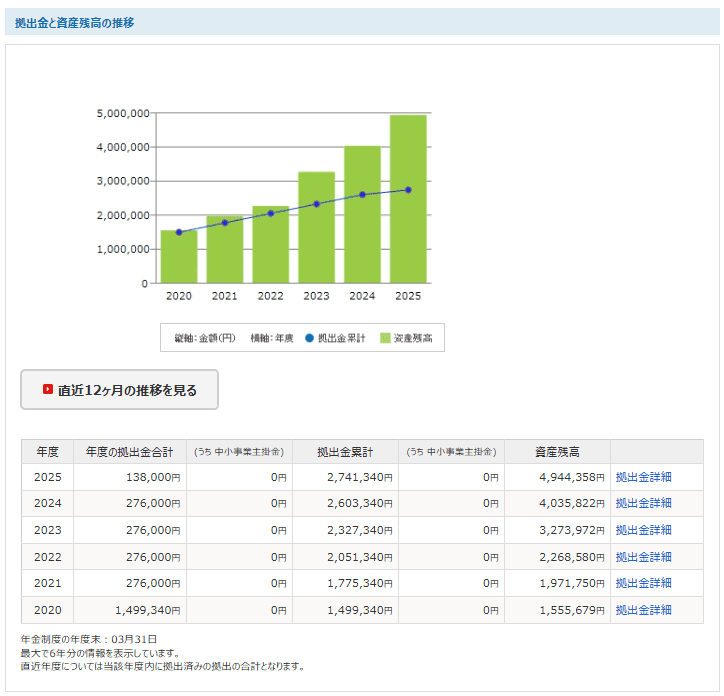Open 拠出金詳細 link for year 2021
Screen dimensions: 724x696
pos(643,583)
